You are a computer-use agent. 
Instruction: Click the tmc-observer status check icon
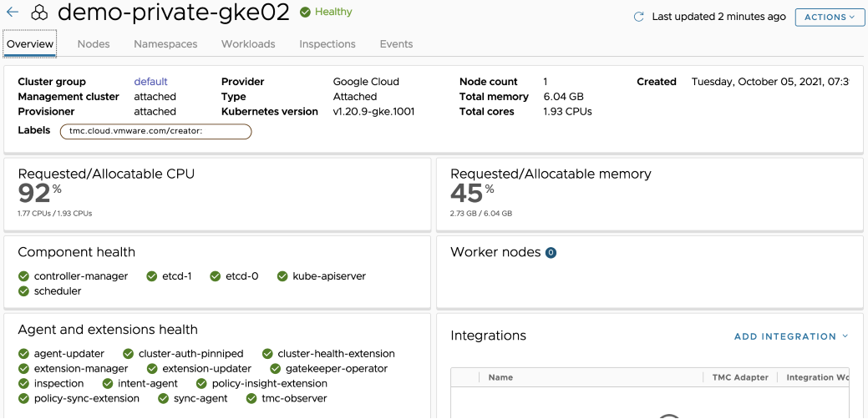[251, 399]
